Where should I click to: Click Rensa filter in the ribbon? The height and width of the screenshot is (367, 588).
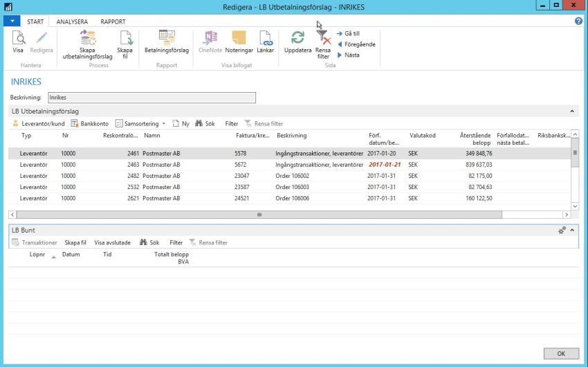pyautogui.click(x=323, y=44)
